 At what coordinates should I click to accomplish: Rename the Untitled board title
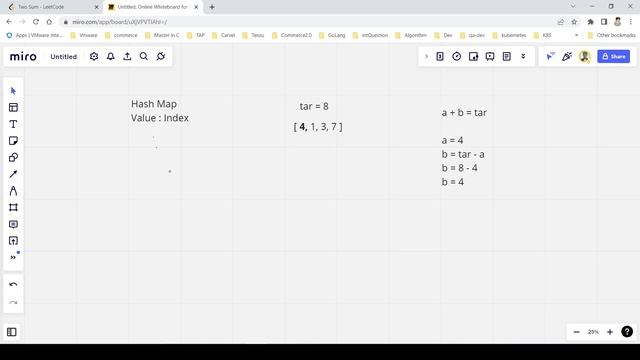(64, 57)
